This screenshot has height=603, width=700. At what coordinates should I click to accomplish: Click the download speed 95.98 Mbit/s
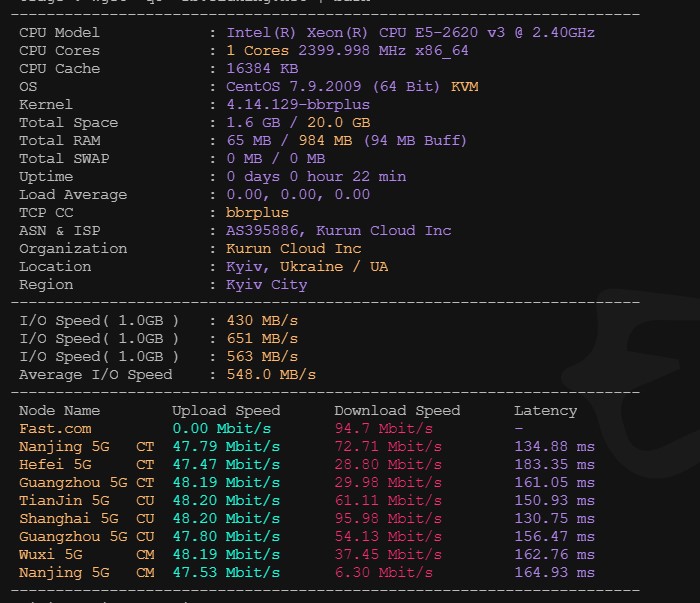click(x=388, y=519)
